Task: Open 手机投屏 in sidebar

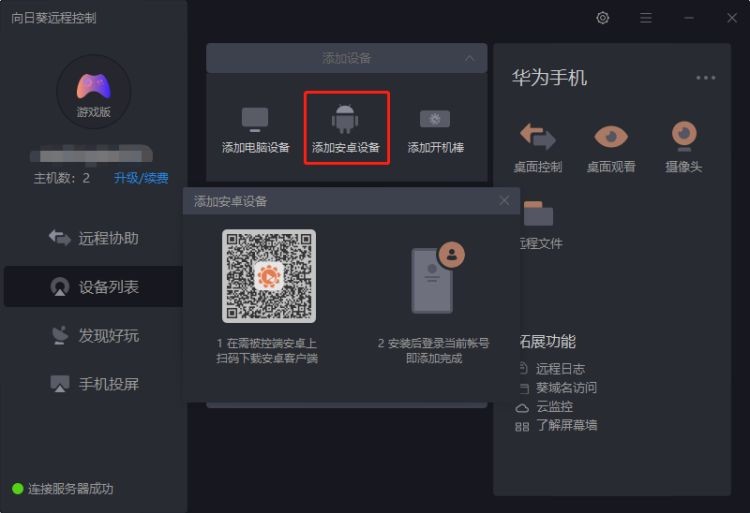Action: point(95,384)
